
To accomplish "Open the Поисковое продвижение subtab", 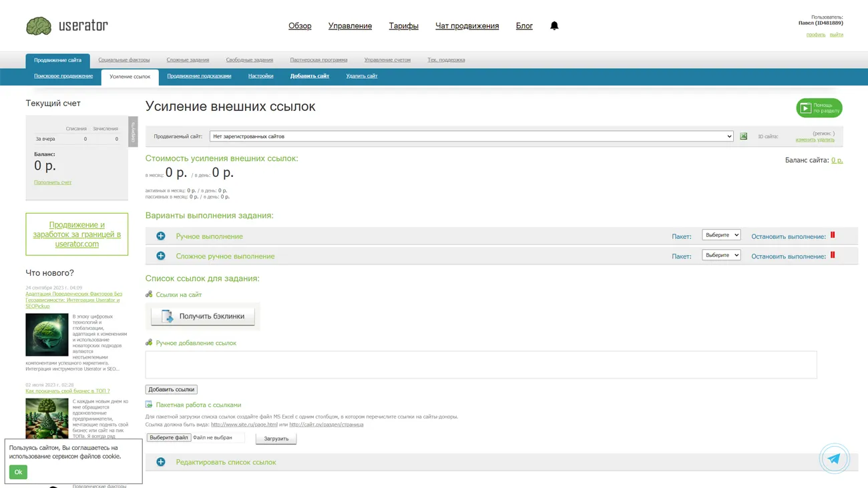I will click(63, 76).
